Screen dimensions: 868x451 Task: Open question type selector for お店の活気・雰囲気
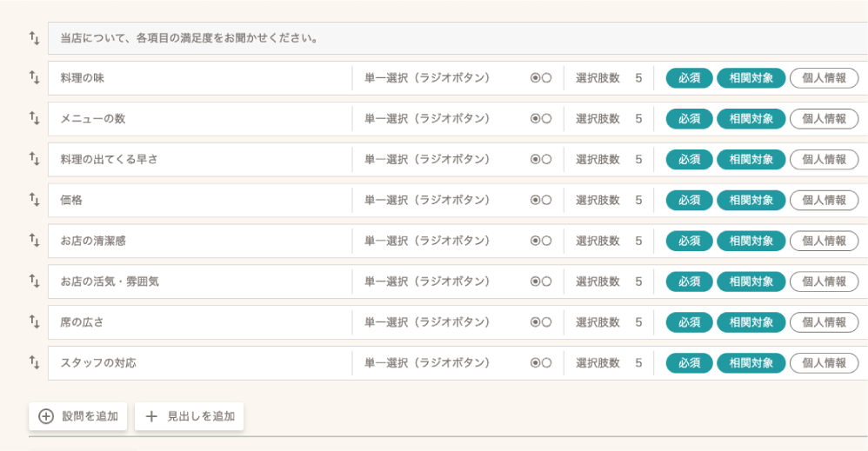pyautogui.click(x=427, y=282)
